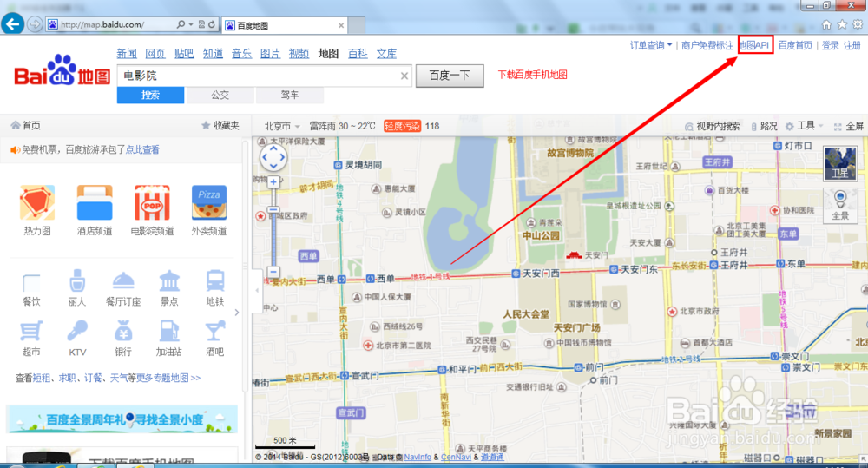
Task: Click the NavInfo data link
Action: click(x=418, y=457)
